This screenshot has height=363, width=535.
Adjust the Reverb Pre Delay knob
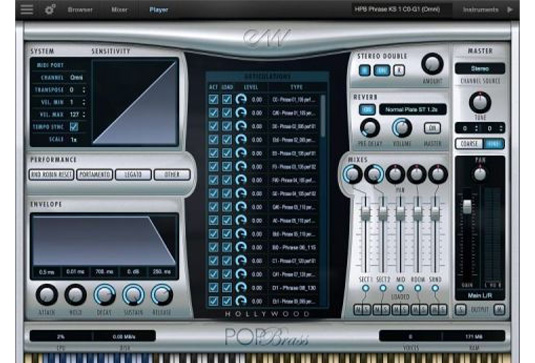point(370,128)
